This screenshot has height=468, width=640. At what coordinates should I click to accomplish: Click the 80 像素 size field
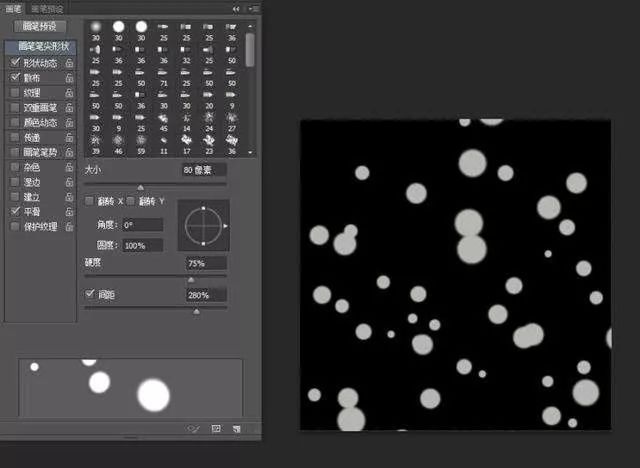204,170
